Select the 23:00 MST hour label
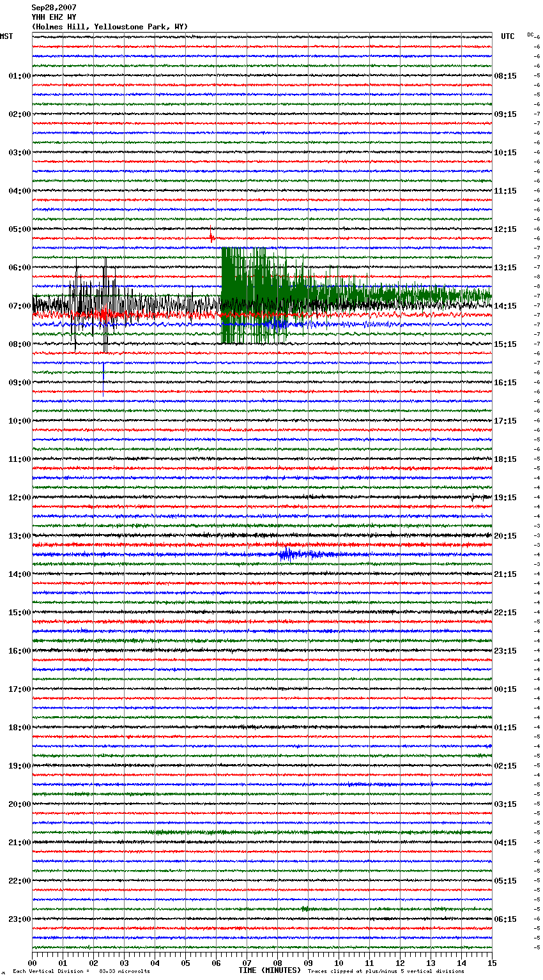The height and width of the screenshot is (980, 543). pyautogui.click(x=20, y=919)
